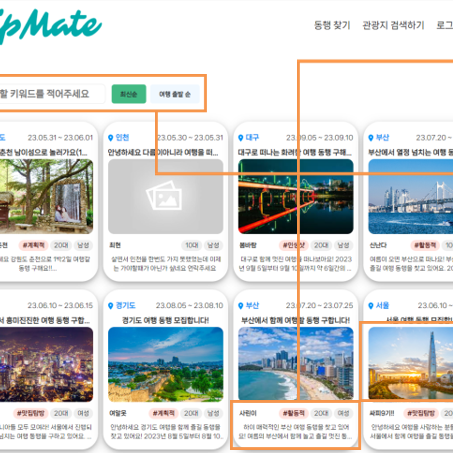Open the 부산 Haeundae beach photo
Image resolution: width=453 pixels, height=453 pixels.
(296, 364)
